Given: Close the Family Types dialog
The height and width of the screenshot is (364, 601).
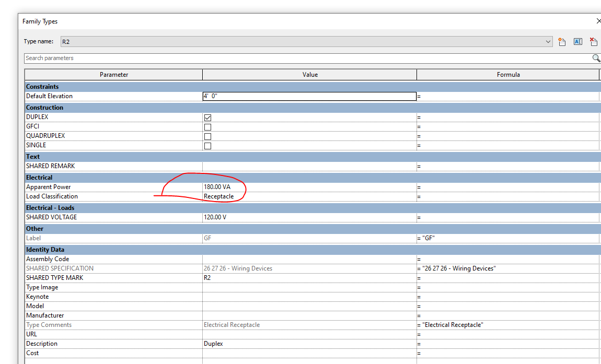Looking at the screenshot, I should coord(598,21).
